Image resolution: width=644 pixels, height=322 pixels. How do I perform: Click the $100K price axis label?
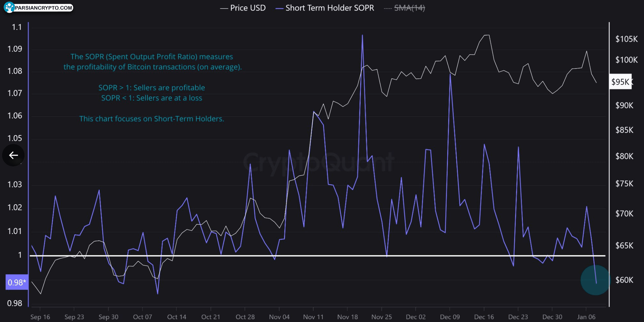626,60
